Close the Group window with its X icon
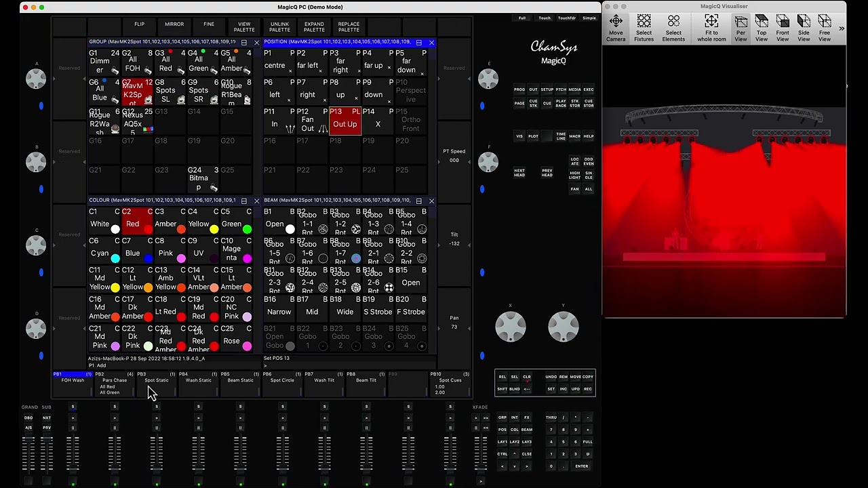Image resolution: width=868 pixels, height=488 pixels. [256, 42]
